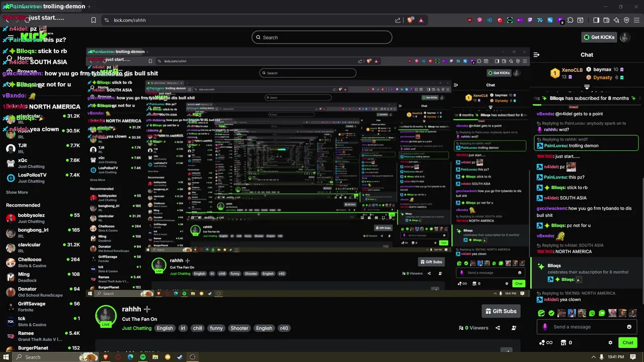
Task: Open the browser extensions puzzle icon
Action: [x=570, y=20]
